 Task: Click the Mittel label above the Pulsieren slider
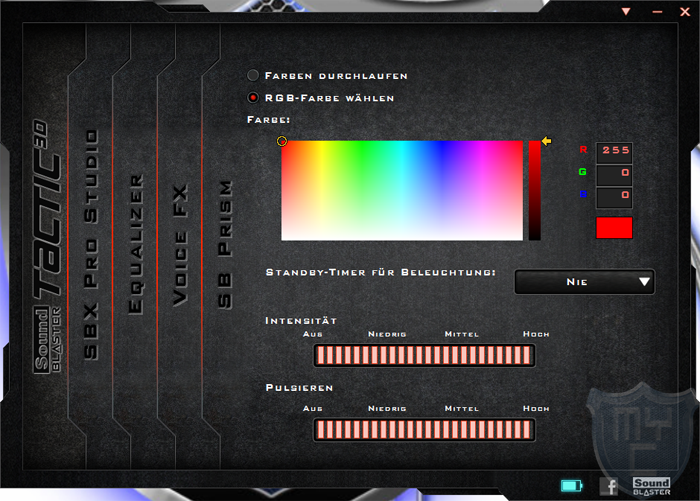[x=462, y=409]
